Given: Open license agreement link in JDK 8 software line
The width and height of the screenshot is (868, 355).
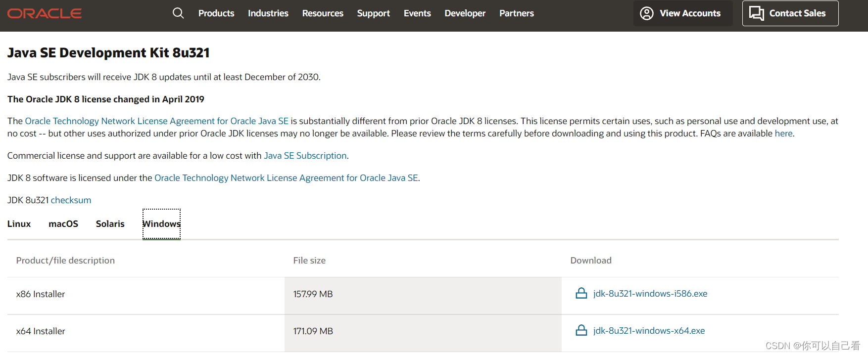Looking at the screenshot, I should tap(286, 178).
